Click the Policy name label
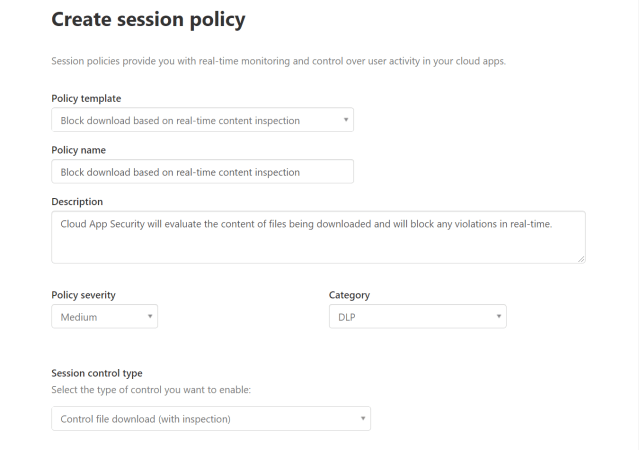Image resolution: width=639 pixels, height=450 pixels. tap(78, 149)
